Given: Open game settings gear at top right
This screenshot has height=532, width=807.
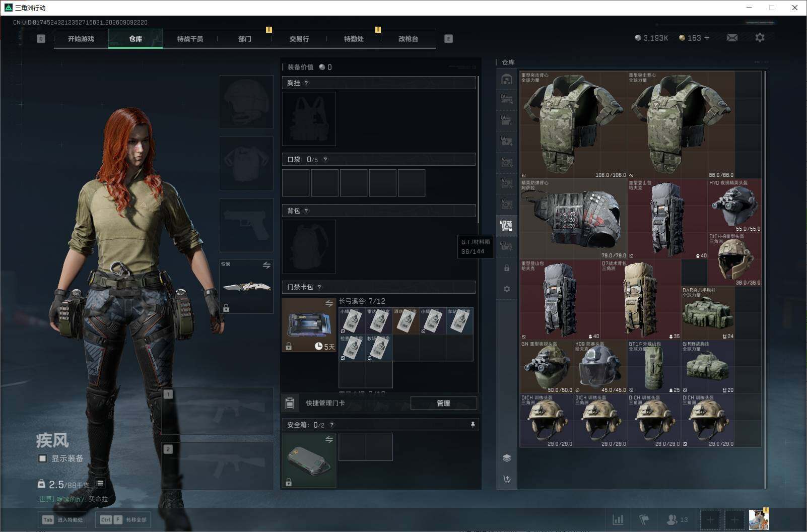Looking at the screenshot, I should (760, 38).
